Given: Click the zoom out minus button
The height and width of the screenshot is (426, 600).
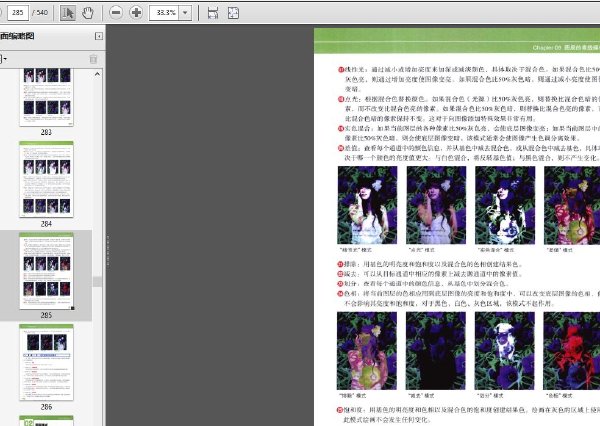Looking at the screenshot, I should click(116, 13).
